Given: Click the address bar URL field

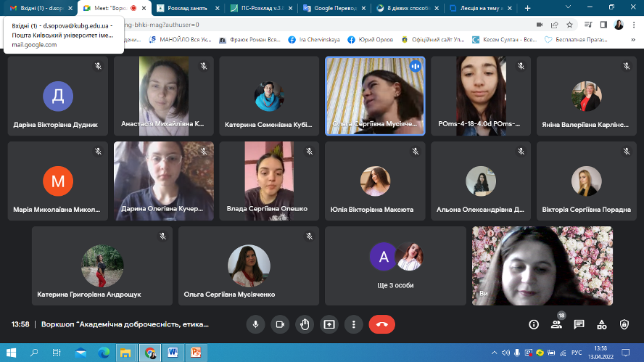Looking at the screenshot, I should tap(324, 25).
